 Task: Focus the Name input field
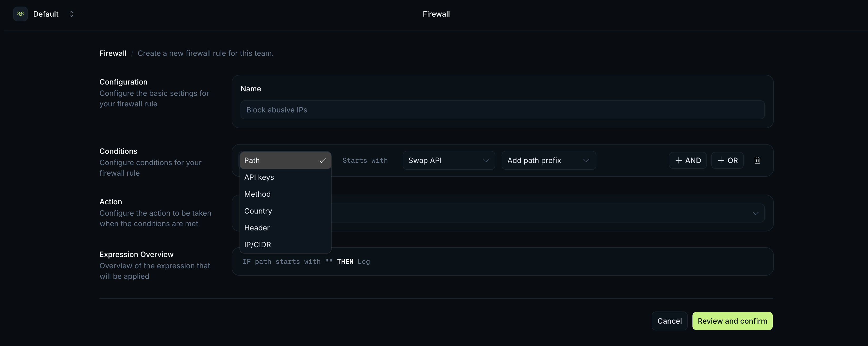[502, 110]
